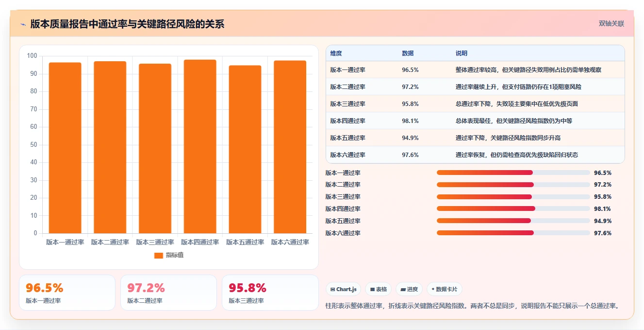Viewport: 644px width, 330px height.
Task: Click the 97.2% value in the table
Action: click(410, 87)
